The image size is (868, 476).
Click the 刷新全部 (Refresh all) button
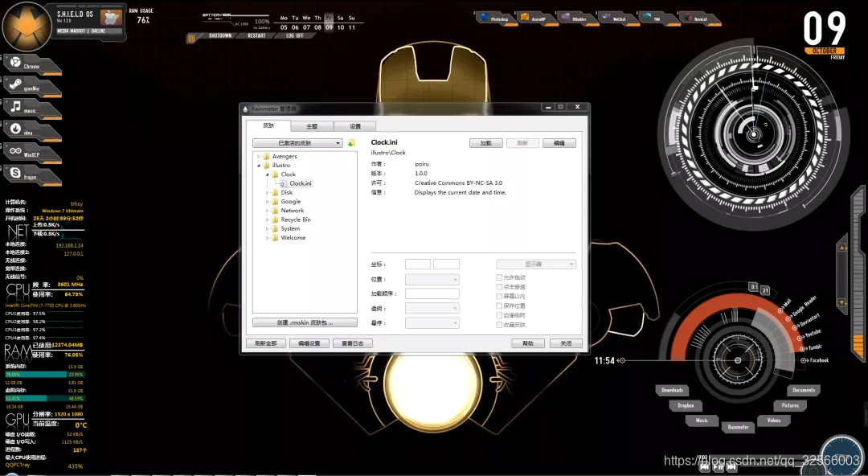tap(266, 343)
